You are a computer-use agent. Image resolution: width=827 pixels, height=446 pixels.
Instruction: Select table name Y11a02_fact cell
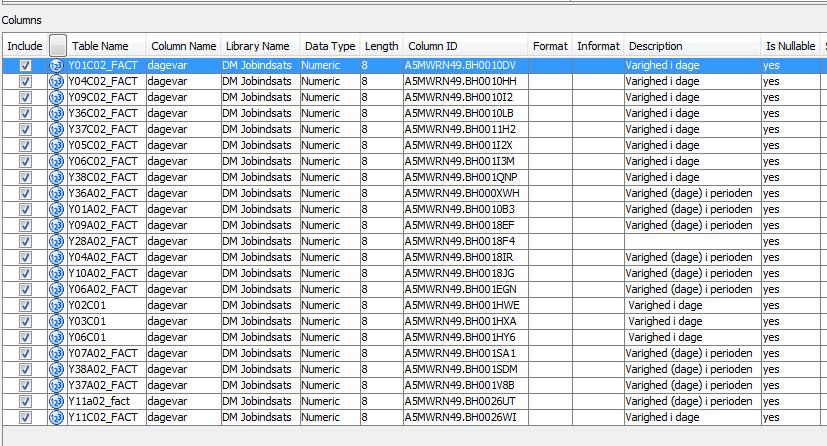coord(106,401)
